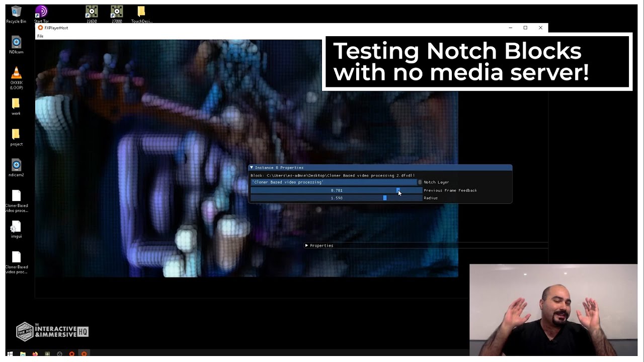Open File Explorer from the taskbar
644x362 pixels.
tap(23, 354)
